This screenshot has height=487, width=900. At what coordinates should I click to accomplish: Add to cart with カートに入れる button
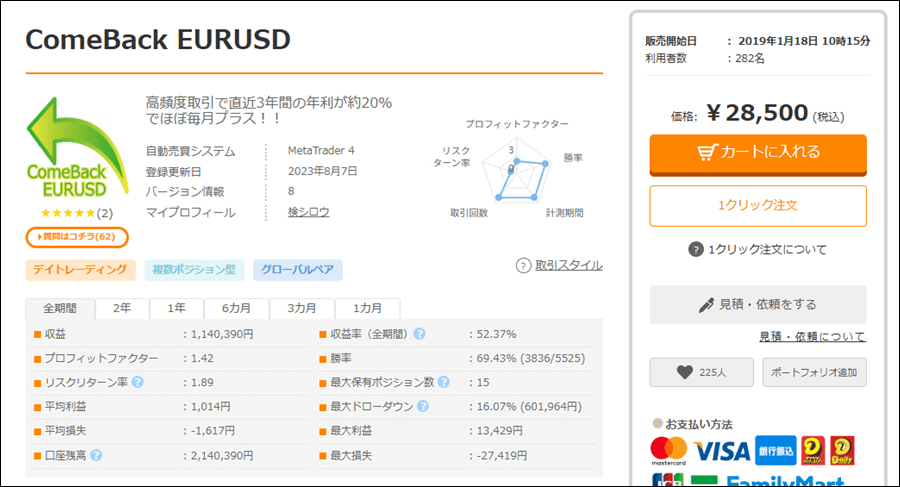pyautogui.click(x=758, y=155)
